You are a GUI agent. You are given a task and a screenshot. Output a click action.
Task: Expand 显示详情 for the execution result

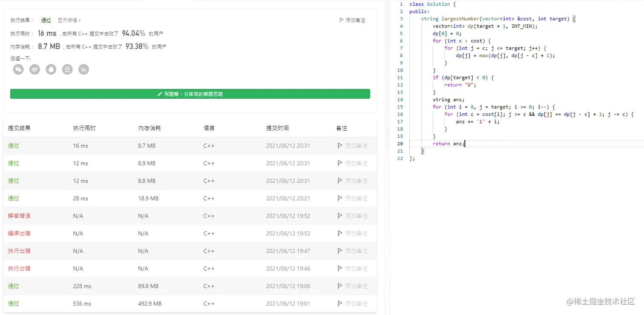(69, 20)
